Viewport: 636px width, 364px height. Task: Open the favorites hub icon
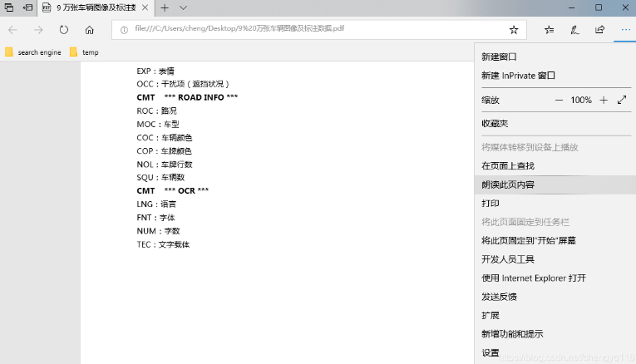(x=550, y=30)
